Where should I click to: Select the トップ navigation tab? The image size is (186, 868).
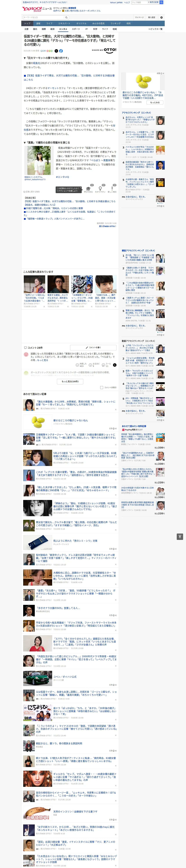(x=27, y=24)
